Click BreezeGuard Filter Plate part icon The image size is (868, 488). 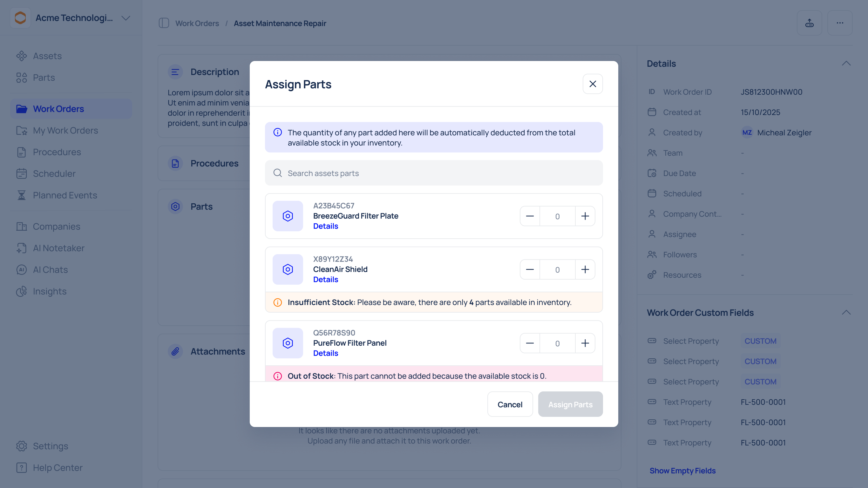288,216
